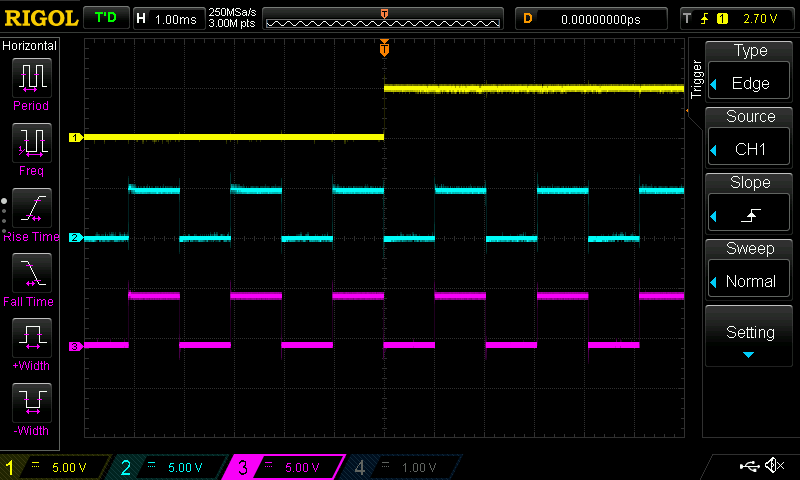The width and height of the screenshot is (800, 480).
Task: Click the 250MSa/s sample rate text
Action: point(232,12)
